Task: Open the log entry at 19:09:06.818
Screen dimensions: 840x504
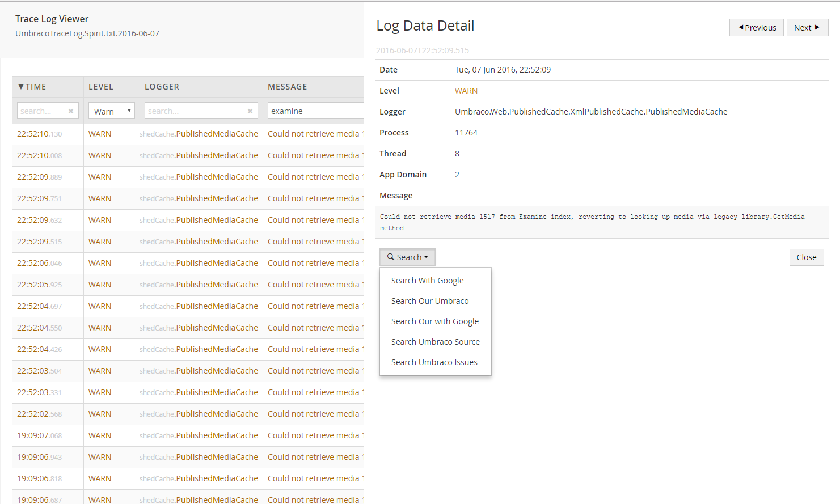Action: click(x=188, y=479)
